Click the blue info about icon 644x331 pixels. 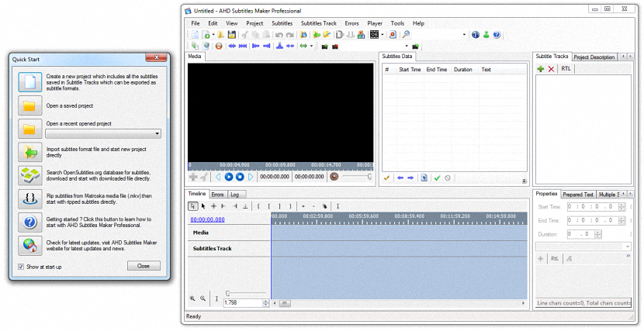(476, 35)
